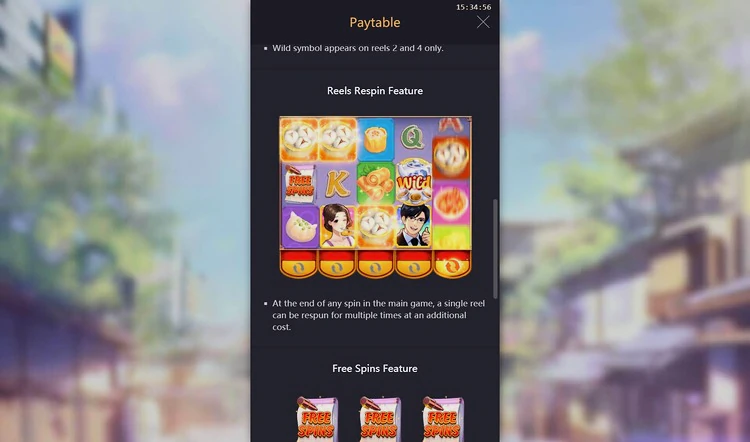The height and width of the screenshot is (442, 750).
Task: Click the paytable vertical scrollbar thumb
Action: (x=495, y=249)
